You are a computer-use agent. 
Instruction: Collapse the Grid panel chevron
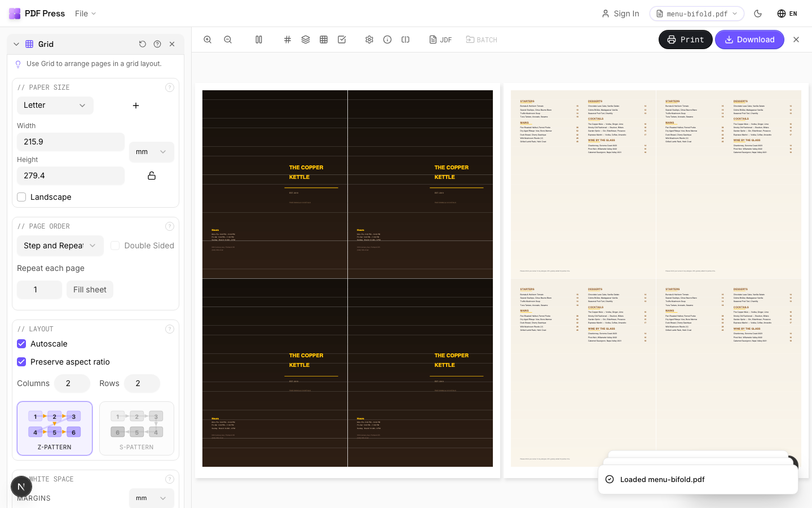16,44
